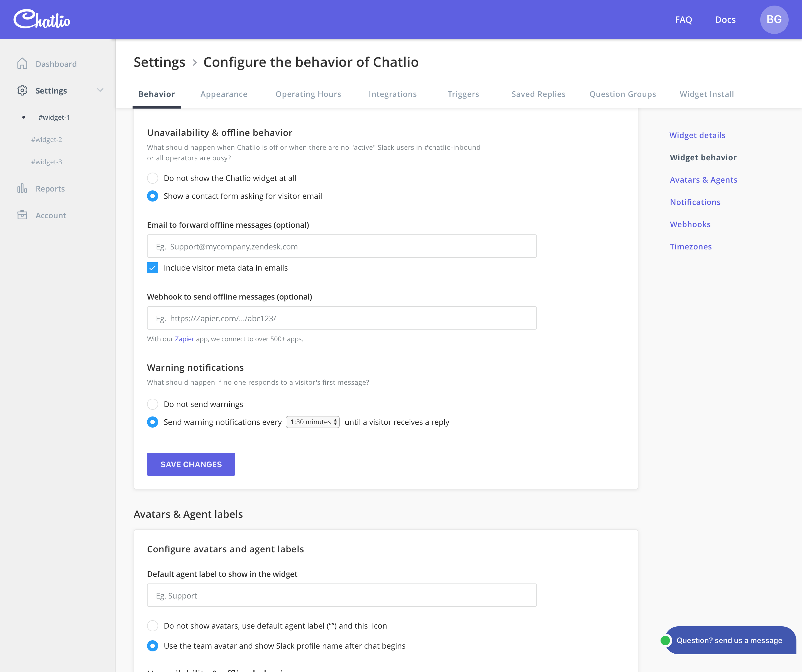802x672 pixels.
Task: Select 'Do not send warnings' radio
Action: tap(152, 404)
